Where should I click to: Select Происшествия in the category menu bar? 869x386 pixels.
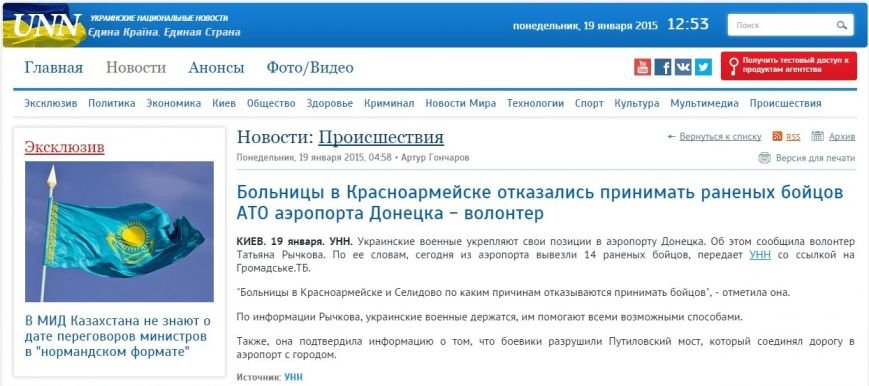[x=785, y=103]
